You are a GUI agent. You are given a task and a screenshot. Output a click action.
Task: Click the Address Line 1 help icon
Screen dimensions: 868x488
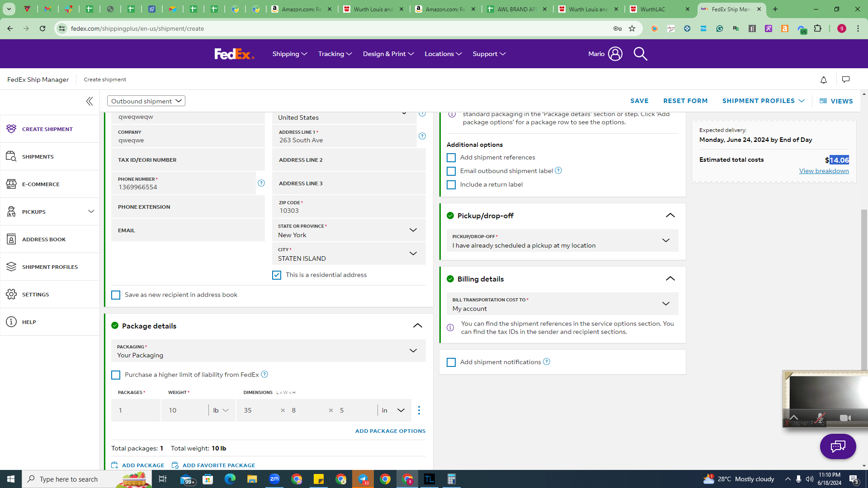point(422,136)
